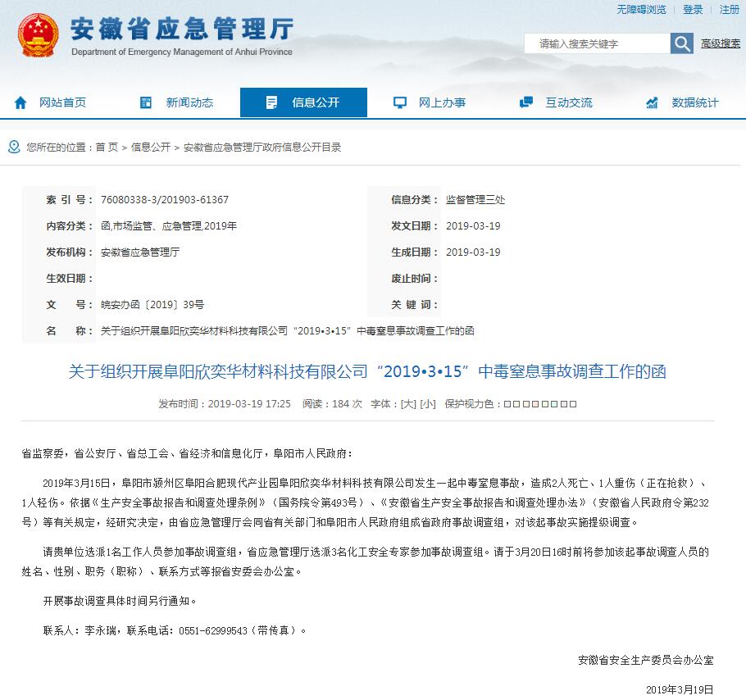The image size is (746, 700).
Task: Click the 登录 login link
Action: (x=693, y=10)
